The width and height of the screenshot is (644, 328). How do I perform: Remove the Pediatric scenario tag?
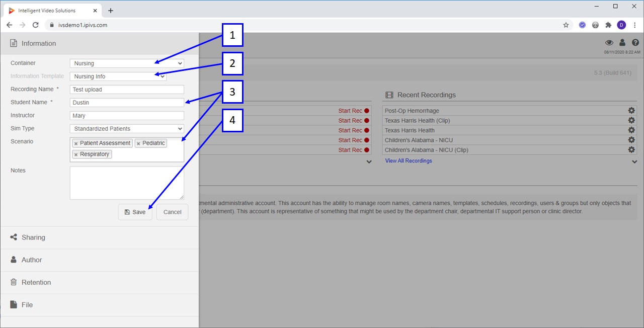point(138,143)
